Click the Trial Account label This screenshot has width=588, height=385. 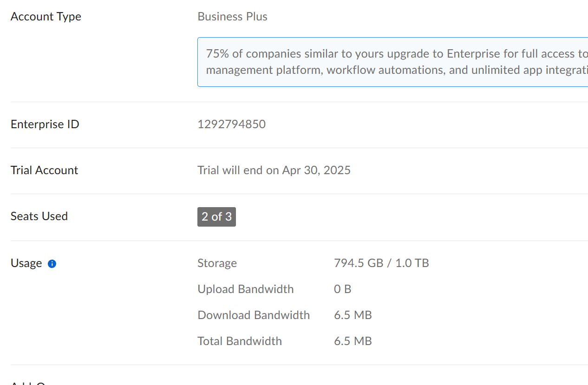(44, 170)
